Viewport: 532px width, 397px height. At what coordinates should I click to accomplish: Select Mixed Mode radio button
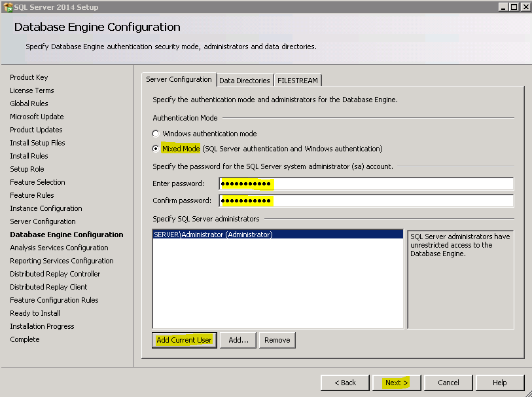tap(156, 149)
